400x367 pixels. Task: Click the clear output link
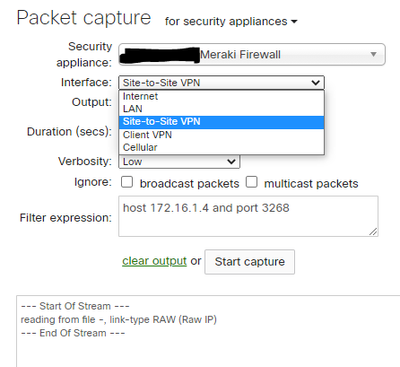point(154,261)
